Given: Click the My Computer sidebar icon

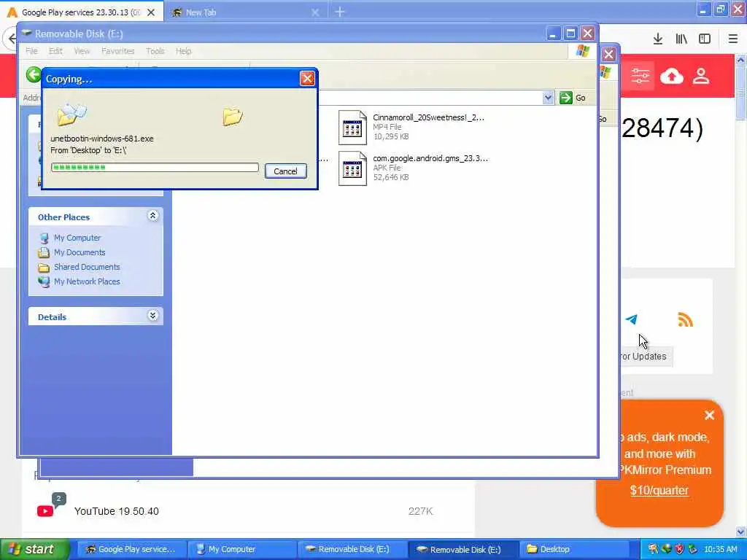Looking at the screenshot, I should pos(44,238).
